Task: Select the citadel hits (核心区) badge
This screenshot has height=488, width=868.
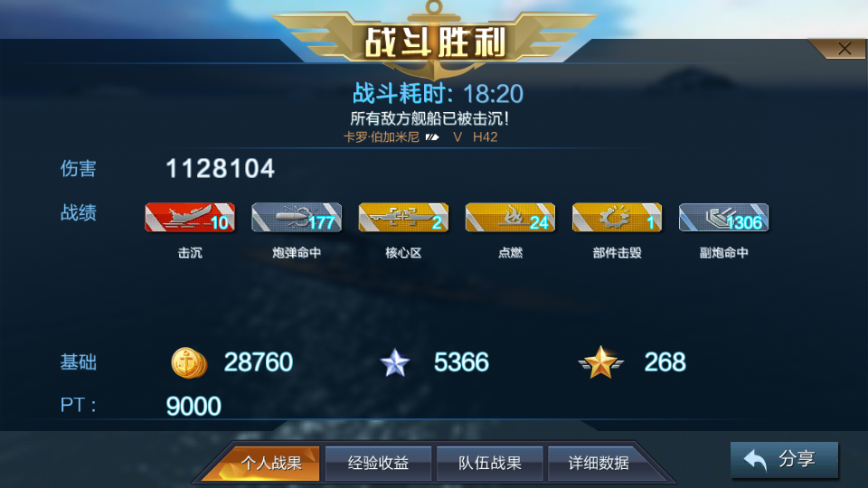Action: [x=403, y=218]
